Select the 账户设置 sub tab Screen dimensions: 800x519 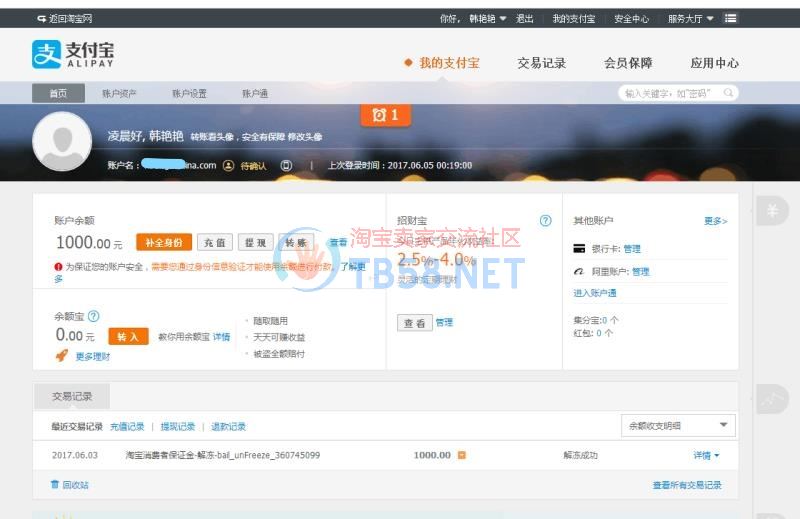(189, 93)
